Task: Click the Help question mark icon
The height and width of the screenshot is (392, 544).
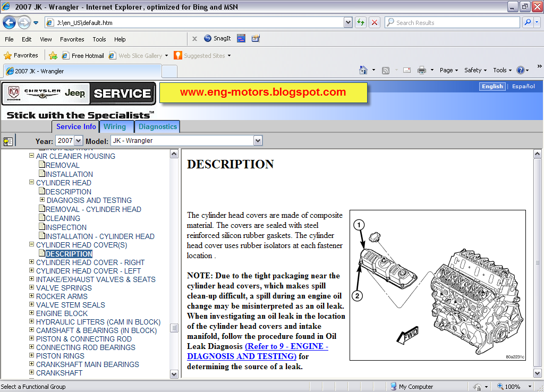Action: (x=521, y=71)
